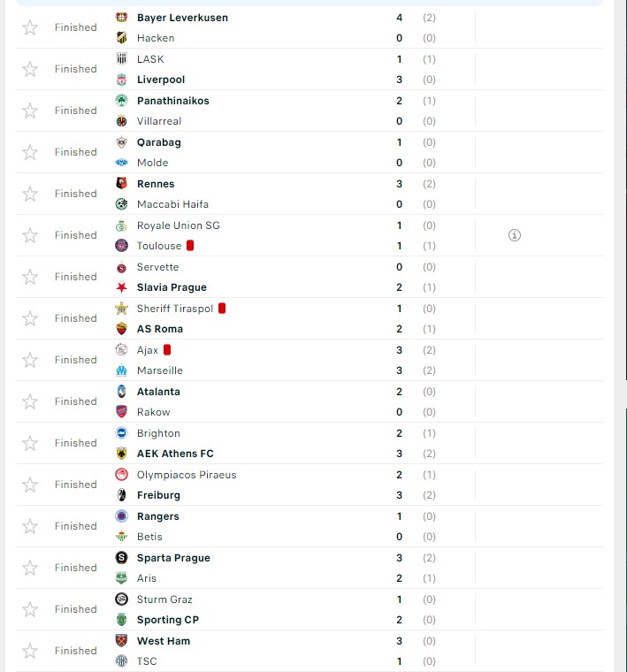The height and width of the screenshot is (672, 627).
Task: Click the Sheriff Tiraspol red card marker
Action: [222, 309]
